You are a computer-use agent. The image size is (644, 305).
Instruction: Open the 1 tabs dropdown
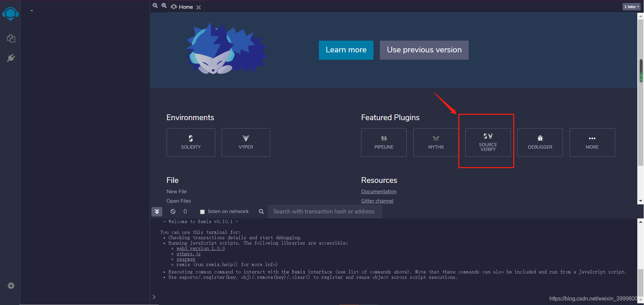[632, 7]
